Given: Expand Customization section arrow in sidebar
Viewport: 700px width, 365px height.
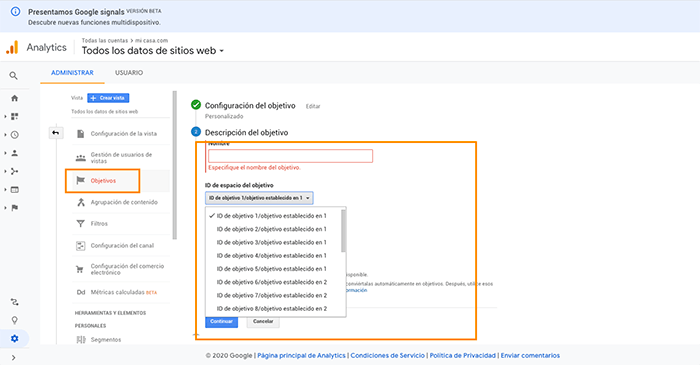Looking at the screenshot, I should tap(5, 116).
